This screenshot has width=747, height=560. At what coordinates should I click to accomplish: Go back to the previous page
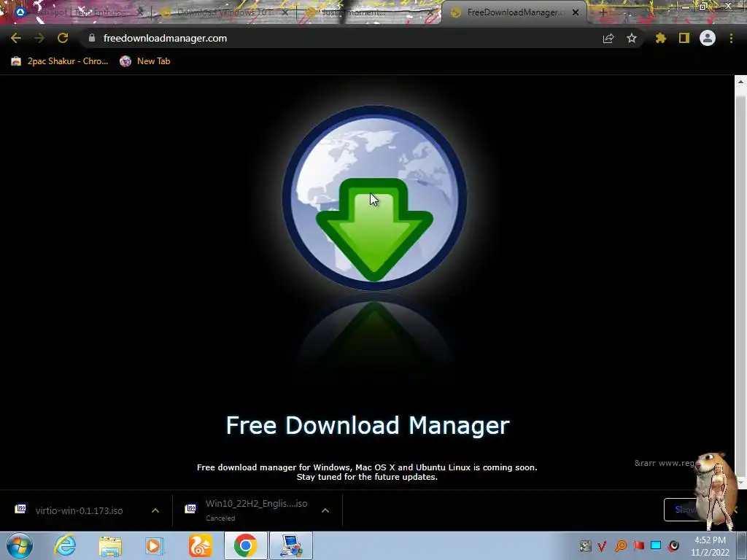click(x=16, y=38)
